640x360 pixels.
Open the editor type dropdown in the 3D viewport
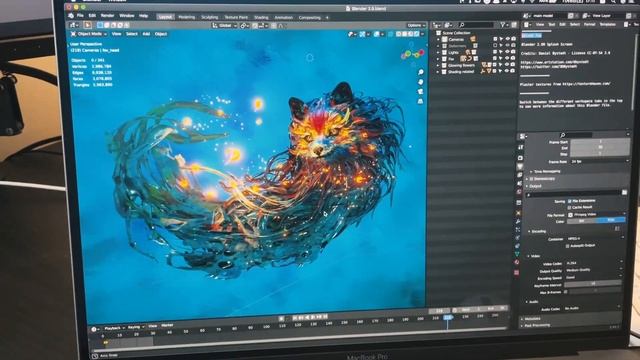(75, 25)
